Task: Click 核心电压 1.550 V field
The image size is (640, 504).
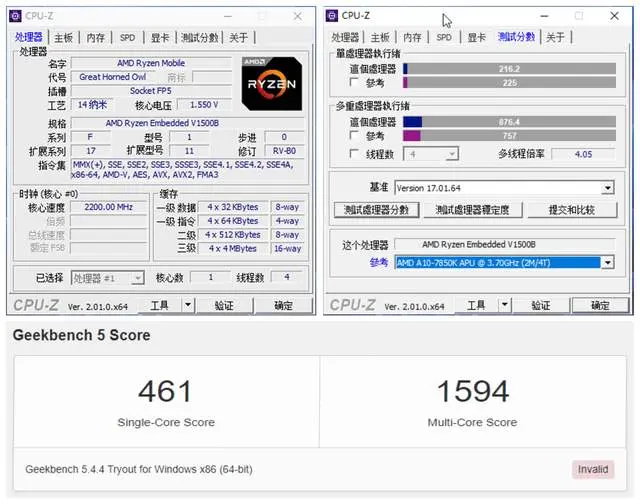Action: [x=204, y=105]
